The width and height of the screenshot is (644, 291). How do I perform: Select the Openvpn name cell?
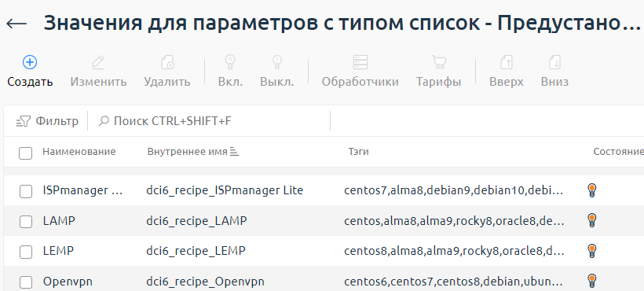coord(68,282)
